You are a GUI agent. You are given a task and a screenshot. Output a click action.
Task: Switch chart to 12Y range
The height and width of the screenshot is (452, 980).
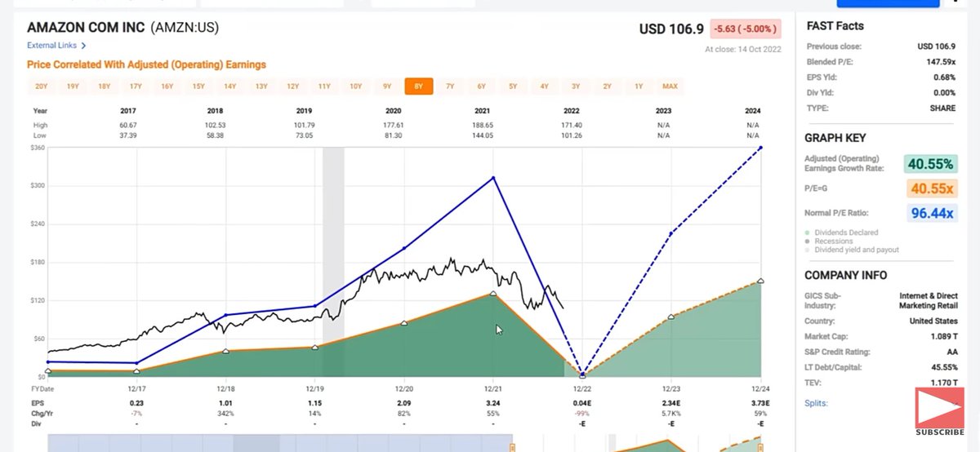[x=292, y=86]
